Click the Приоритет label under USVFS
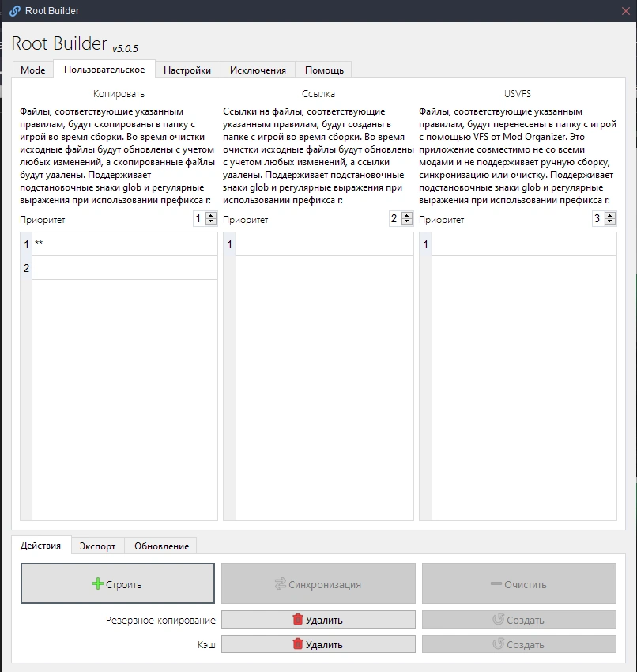Screen dimensions: 637x672 point(441,220)
